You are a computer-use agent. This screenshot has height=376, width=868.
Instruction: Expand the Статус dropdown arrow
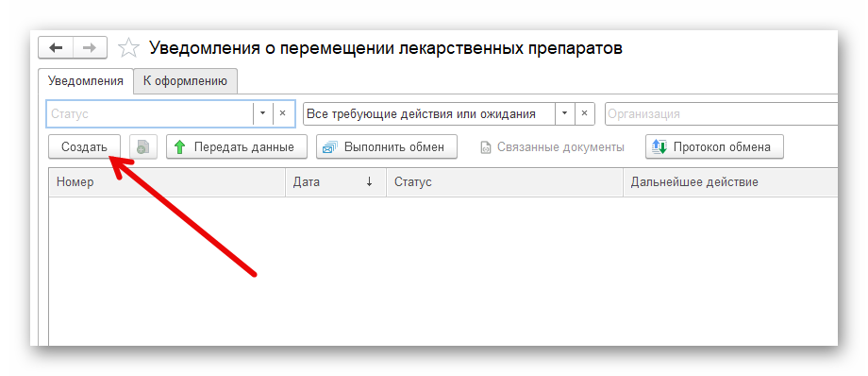point(263,113)
